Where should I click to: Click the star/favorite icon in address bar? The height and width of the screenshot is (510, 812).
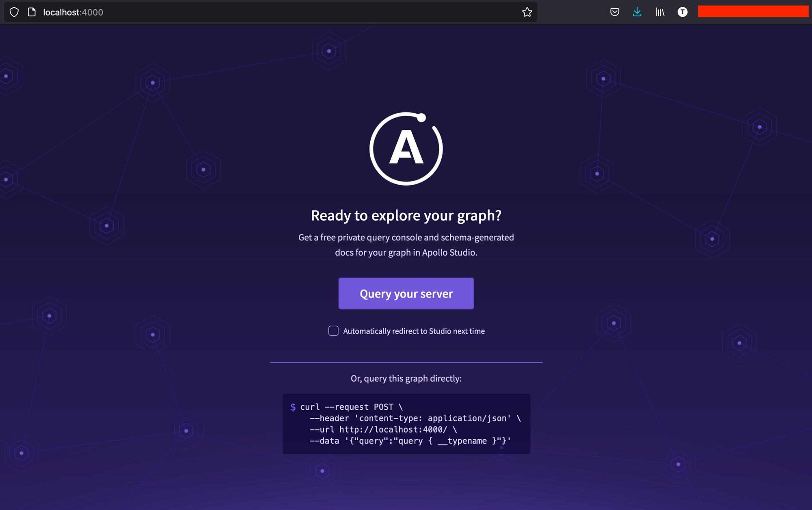[527, 12]
